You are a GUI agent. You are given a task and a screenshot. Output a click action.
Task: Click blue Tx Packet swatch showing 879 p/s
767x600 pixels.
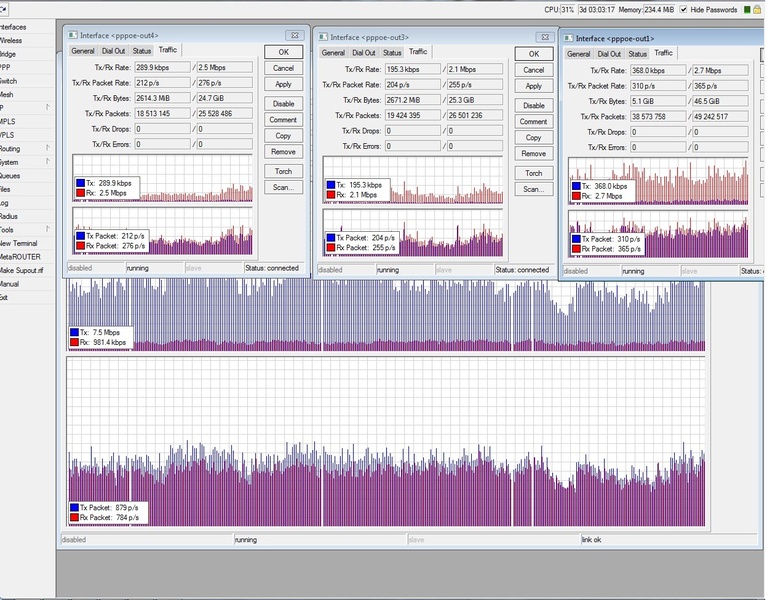point(74,508)
